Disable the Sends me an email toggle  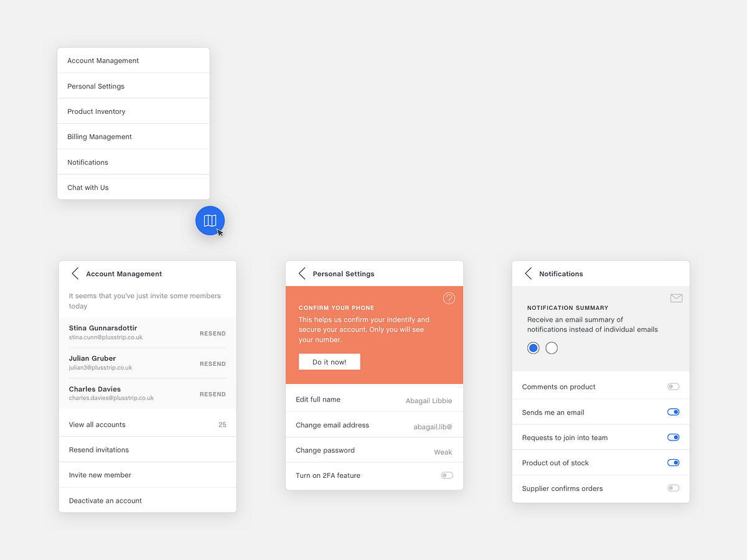click(673, 411)
